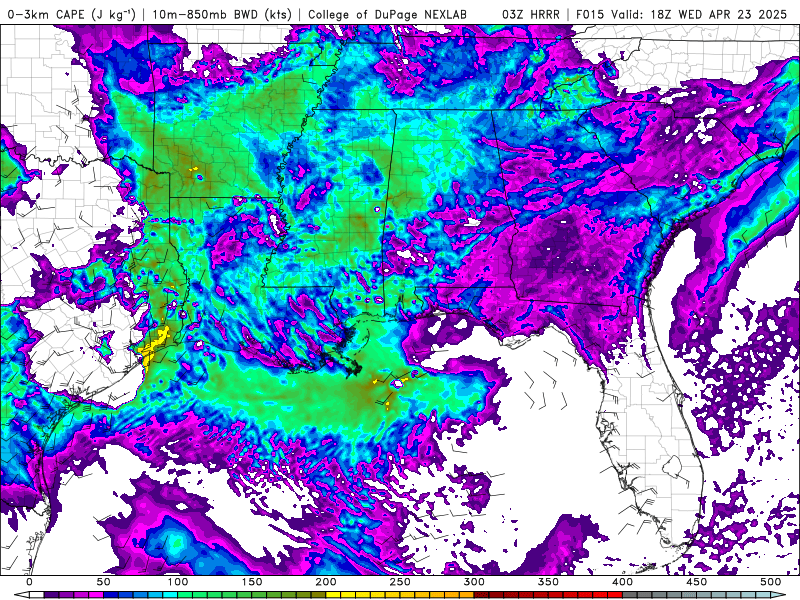Click the '0-3km CAPE (J kg⁻¹)' title text
Image resolution: width=800 pixels, height=600 pixels.
(x=71, y=14)
